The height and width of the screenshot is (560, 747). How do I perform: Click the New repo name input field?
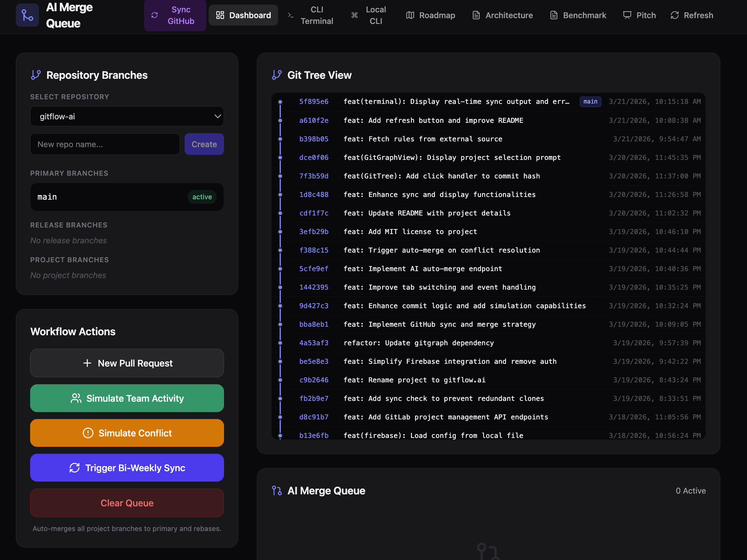(x=105, y=144)
